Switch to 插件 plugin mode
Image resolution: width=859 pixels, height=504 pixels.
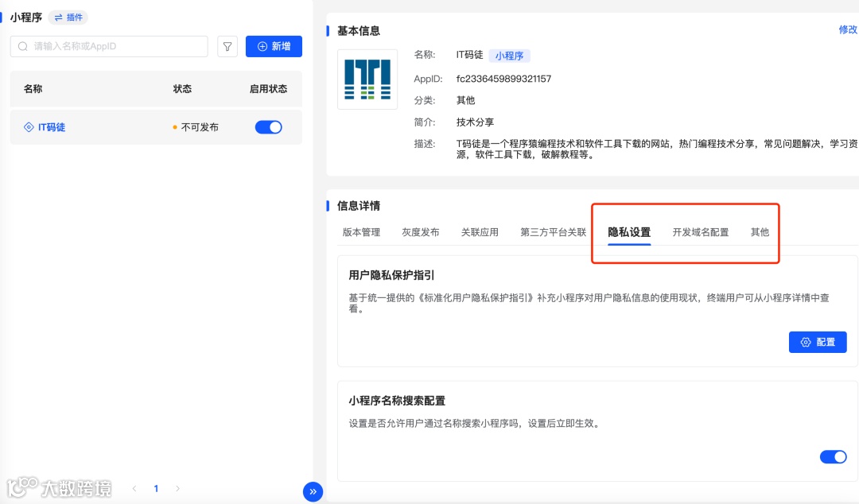tap(68, 17)
